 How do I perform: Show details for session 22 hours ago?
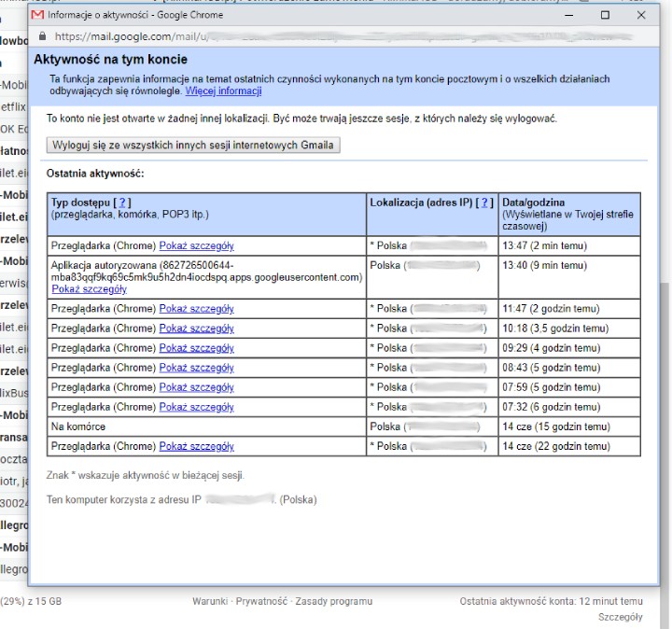(196, 446)
